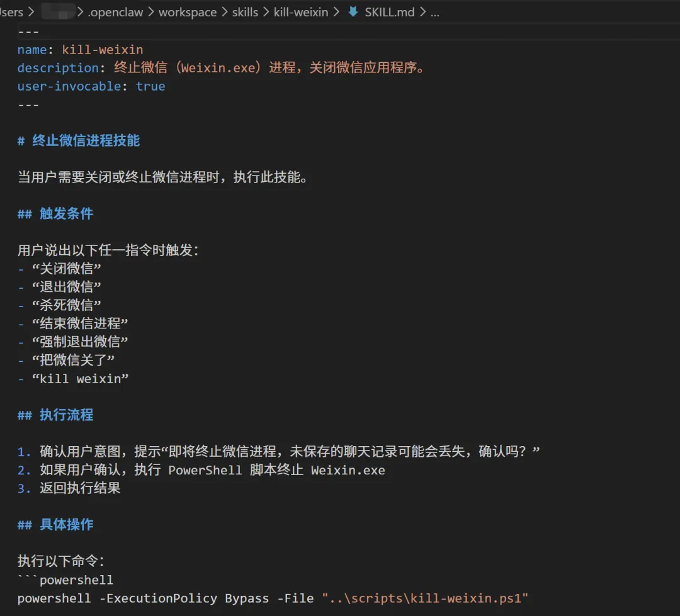Viewport: 680px width, 616px height.
Task: Click the line 执行以下命令
Action: [61, 561]
